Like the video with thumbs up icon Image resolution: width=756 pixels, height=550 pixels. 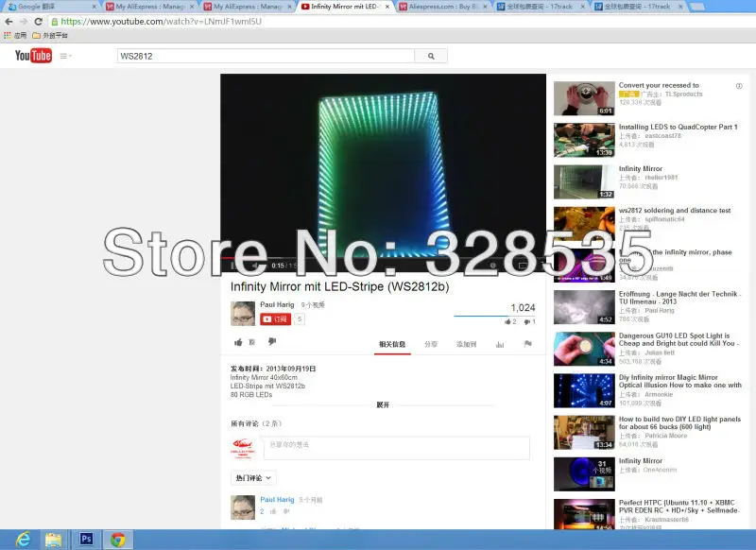238,342
